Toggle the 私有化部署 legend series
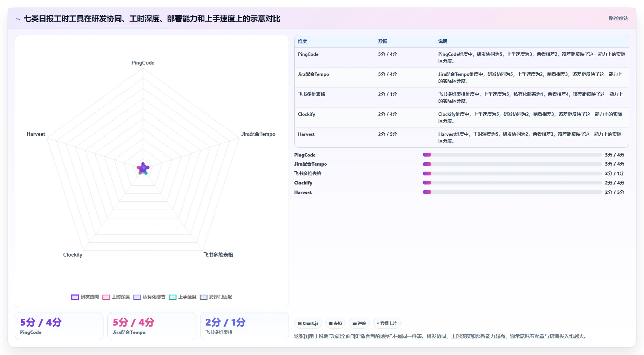Image resolution: width=644 pixels, height=355 pixels. pyautogui.click(x=150, y=297)
